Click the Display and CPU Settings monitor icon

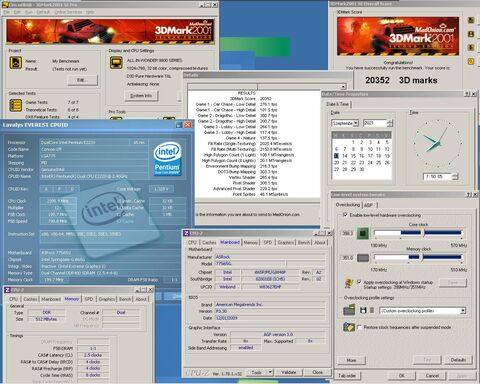[116, 63]
